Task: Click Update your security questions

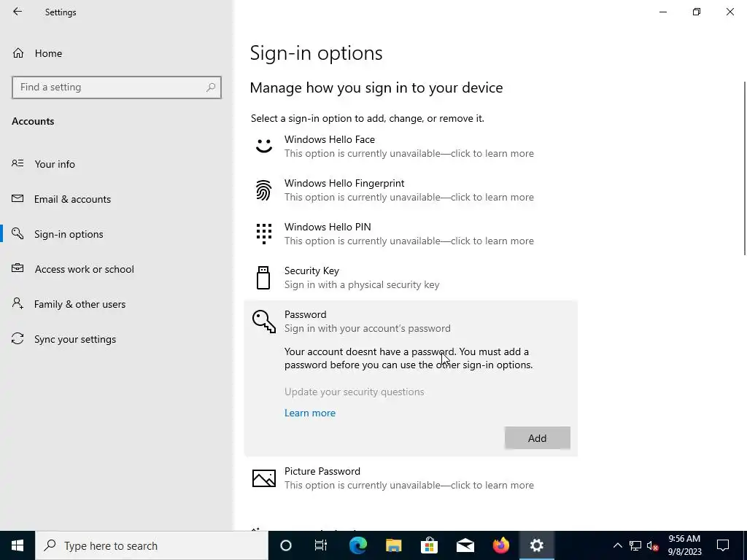Action: (354, 392)
